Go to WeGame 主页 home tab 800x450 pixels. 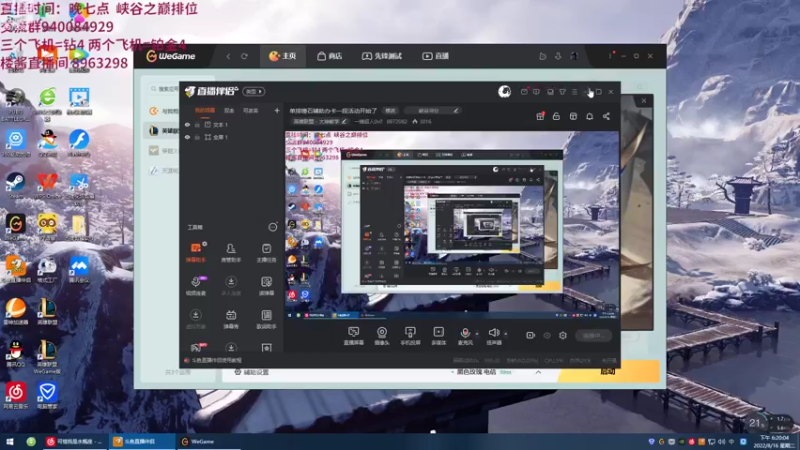(x=283, y=56)
